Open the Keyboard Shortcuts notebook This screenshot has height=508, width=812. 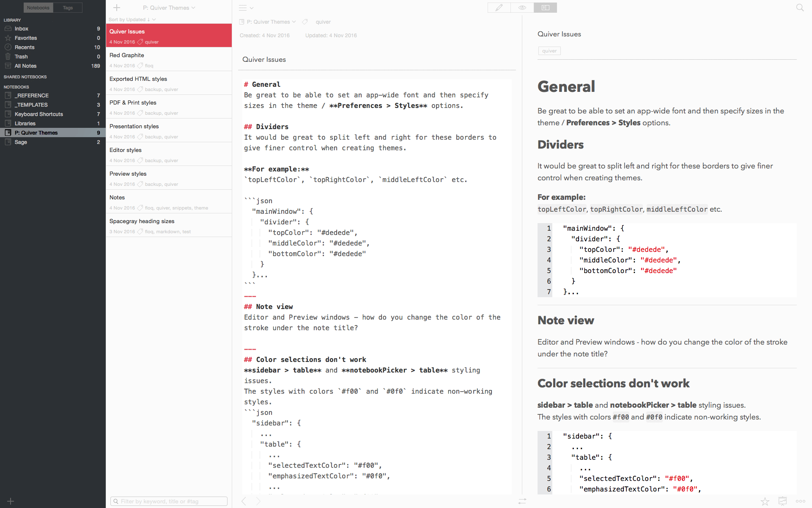tap(39, 114)
